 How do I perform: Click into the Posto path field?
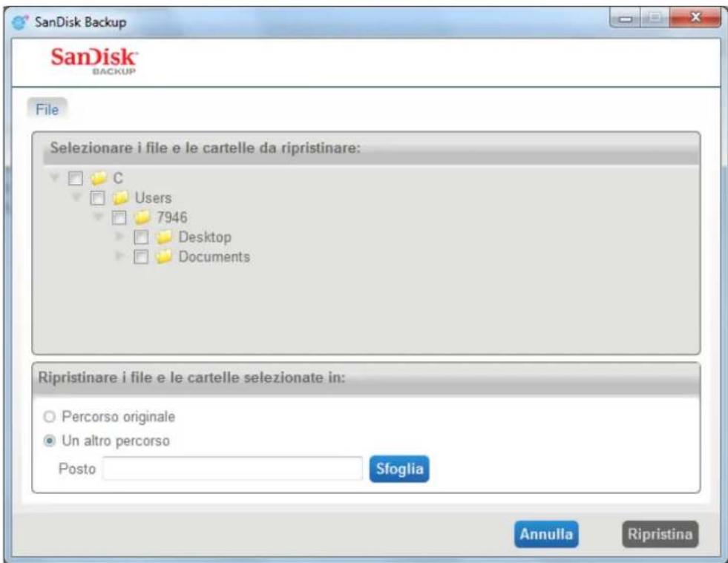pyautogui.click(x=232, y=469)
